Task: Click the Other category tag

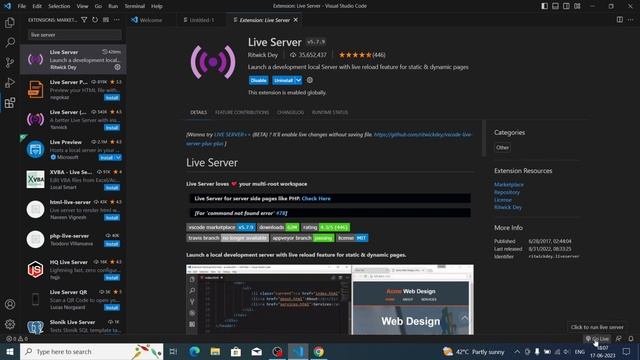Action: (x=502, y=147)
